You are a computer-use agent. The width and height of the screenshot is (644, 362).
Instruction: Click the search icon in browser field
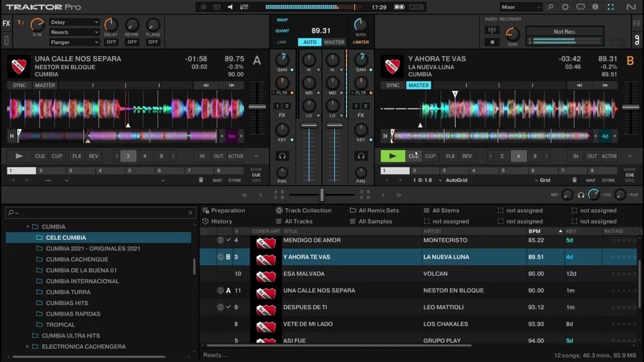11,213
